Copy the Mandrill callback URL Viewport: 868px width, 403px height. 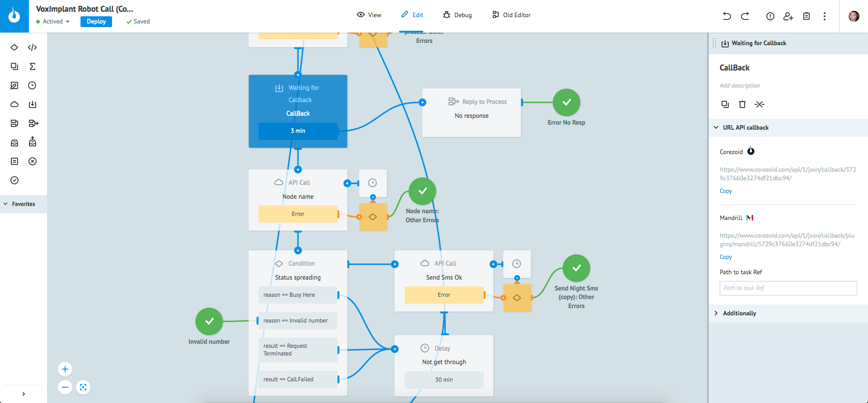click(726, 257)
